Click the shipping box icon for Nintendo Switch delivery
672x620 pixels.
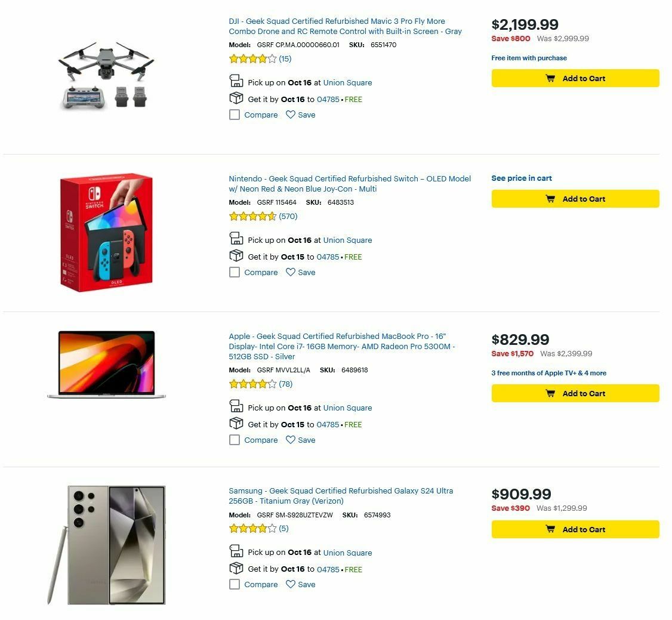click(x=235, y=257)
